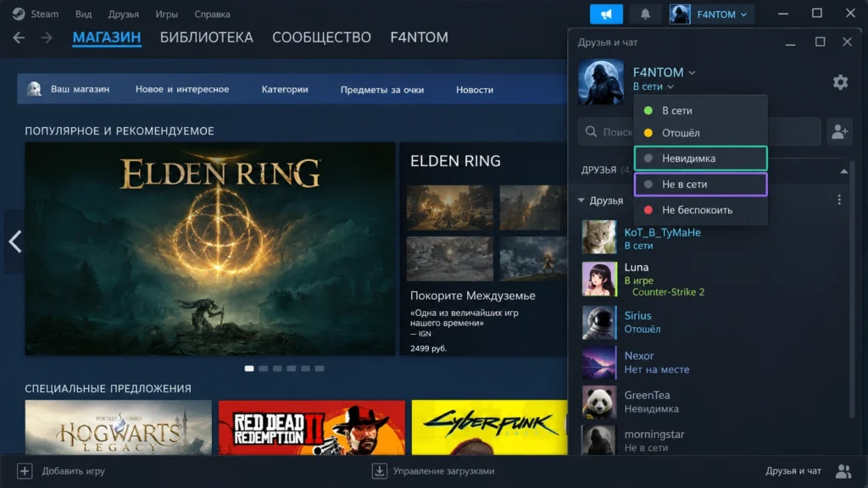Click the Ваш магазин avatar icon

pos(34,89)
